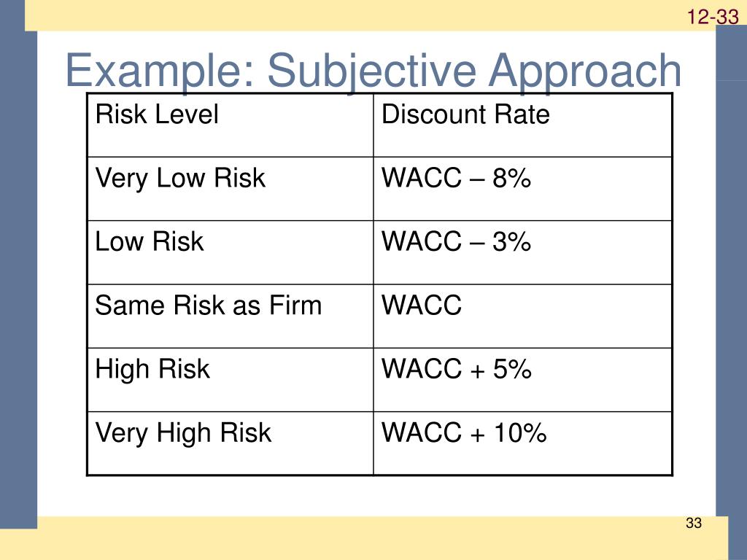Select the 'Same Risk as Firm' cell
The height and width of the screenshot is (560, 747).
230,316
